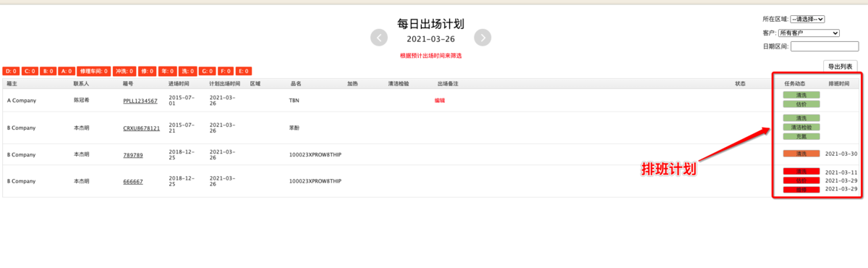Open container number 666667 link
This screenshot has height=268, width=868.
[133, 182]
